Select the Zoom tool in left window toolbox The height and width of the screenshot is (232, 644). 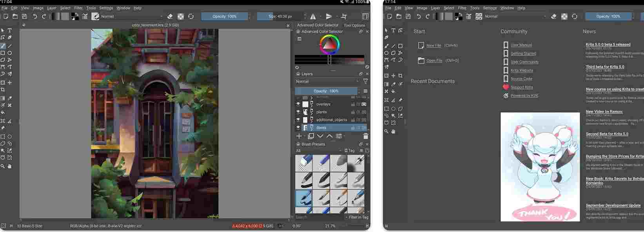3,166
